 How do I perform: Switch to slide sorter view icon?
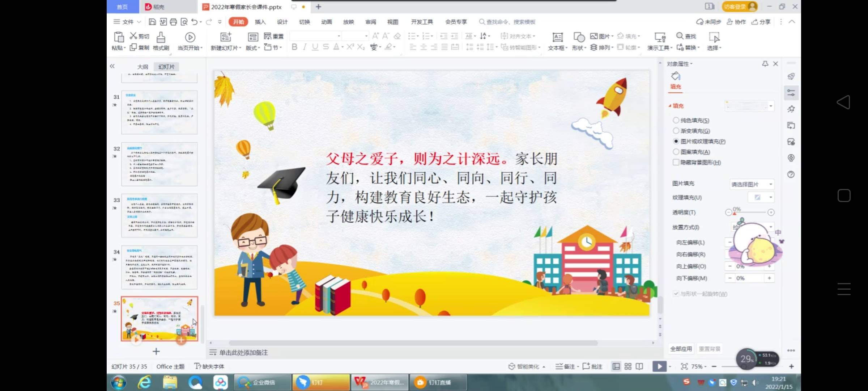[x=628, y=366]
